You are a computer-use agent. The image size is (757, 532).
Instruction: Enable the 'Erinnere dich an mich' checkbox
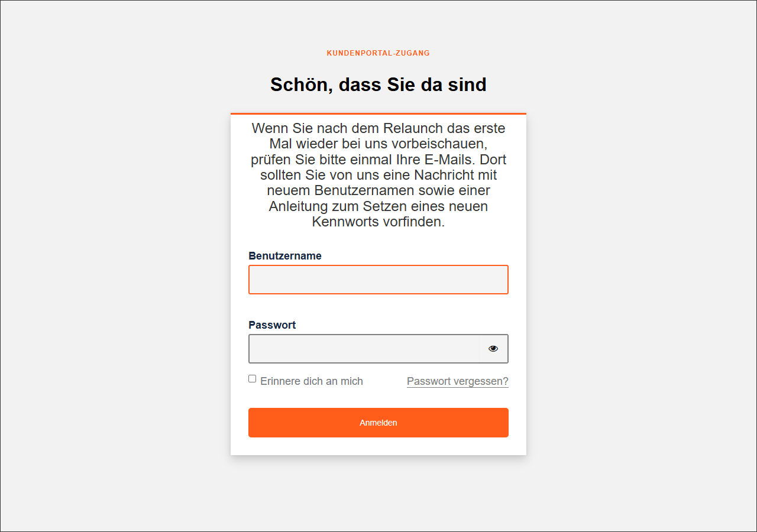point(252,378)
